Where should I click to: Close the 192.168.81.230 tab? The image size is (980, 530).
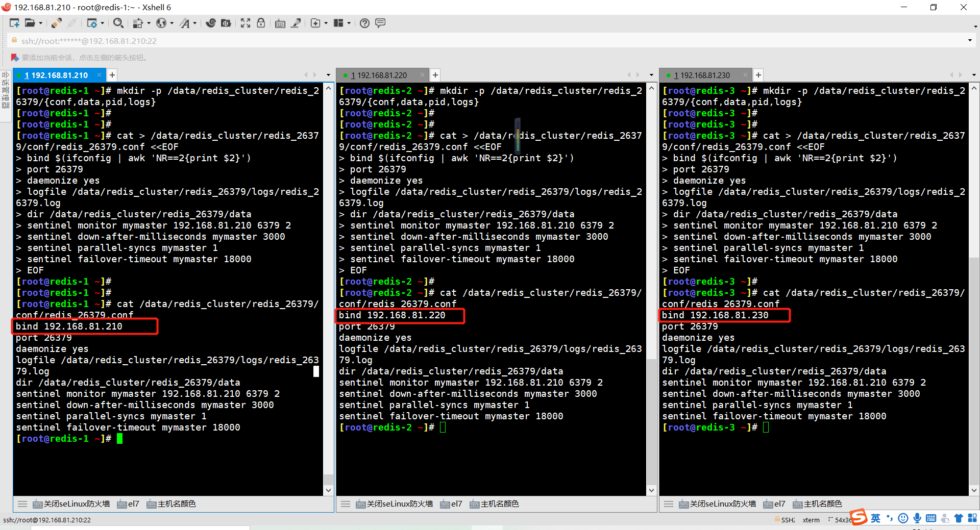click(x=746, y=75)
